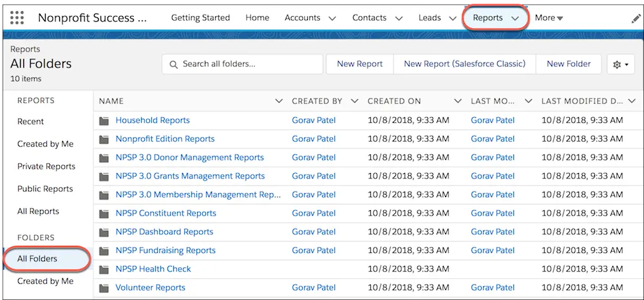This screenshot has width=644, height=300.
Task: Click Last Modified By Gorav Patel in Volunteer Reports row
Action: [x=493, y=288]
